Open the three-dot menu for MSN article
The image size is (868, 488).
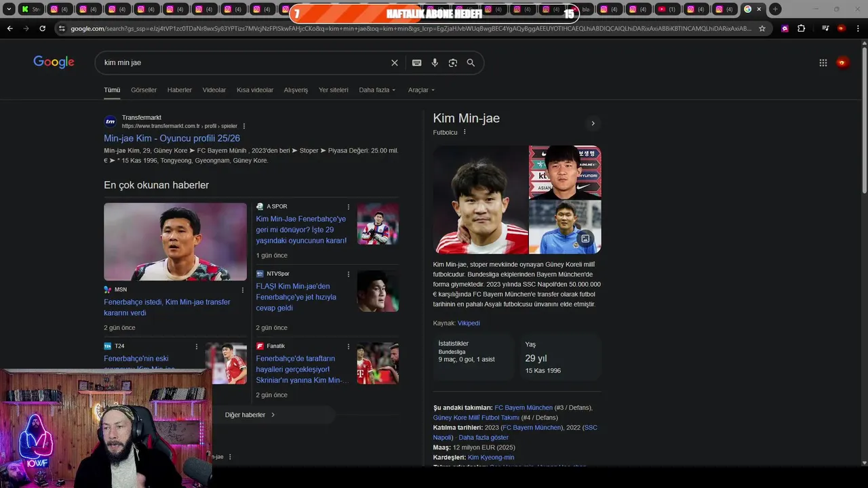click(x=243, y=290)
